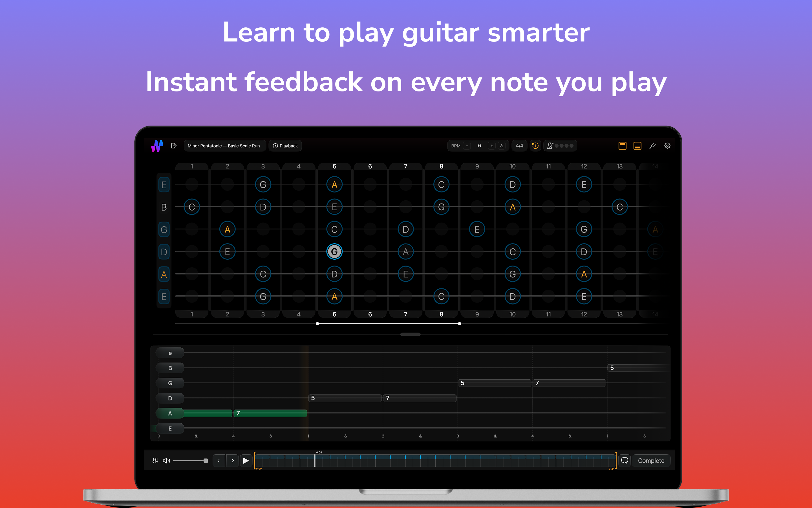Click the loop end marker at 0:24

[x=616, y=461]
